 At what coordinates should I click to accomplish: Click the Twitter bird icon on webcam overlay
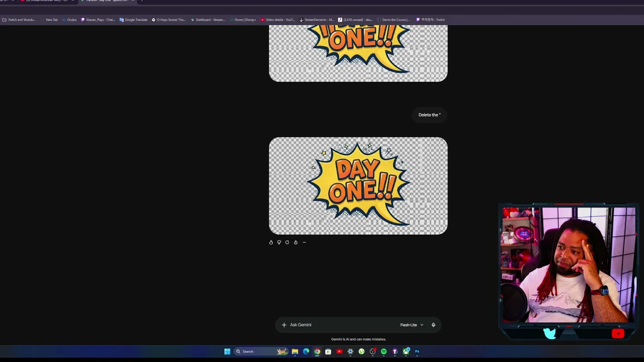[549, 334]
